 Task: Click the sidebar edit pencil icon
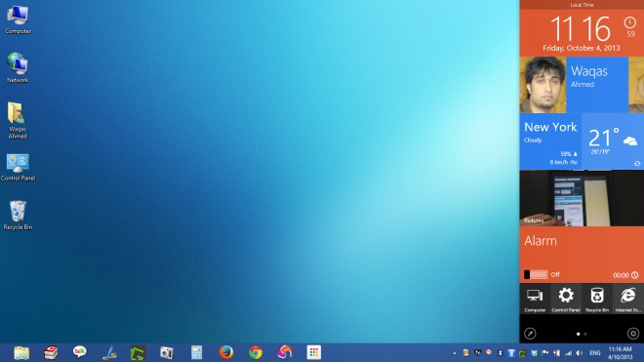click(530, 334)
